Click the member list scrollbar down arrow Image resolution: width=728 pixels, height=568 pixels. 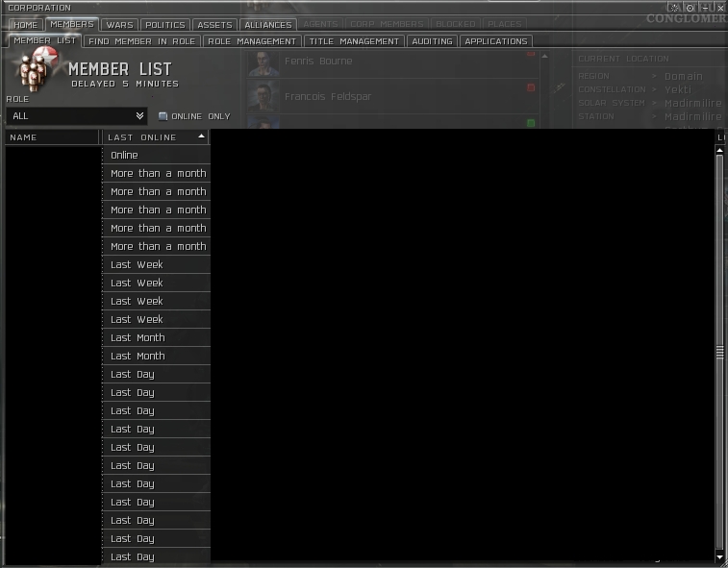719,557
